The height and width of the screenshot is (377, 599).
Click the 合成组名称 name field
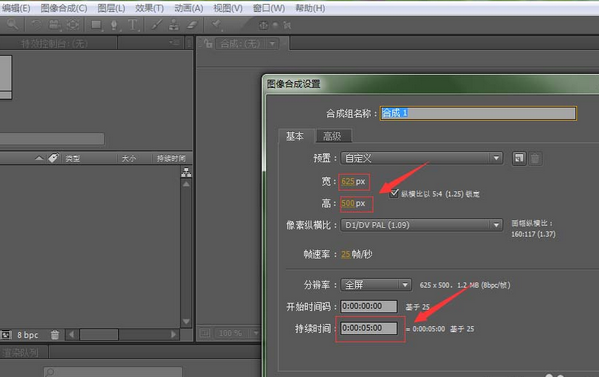[478, 113]
